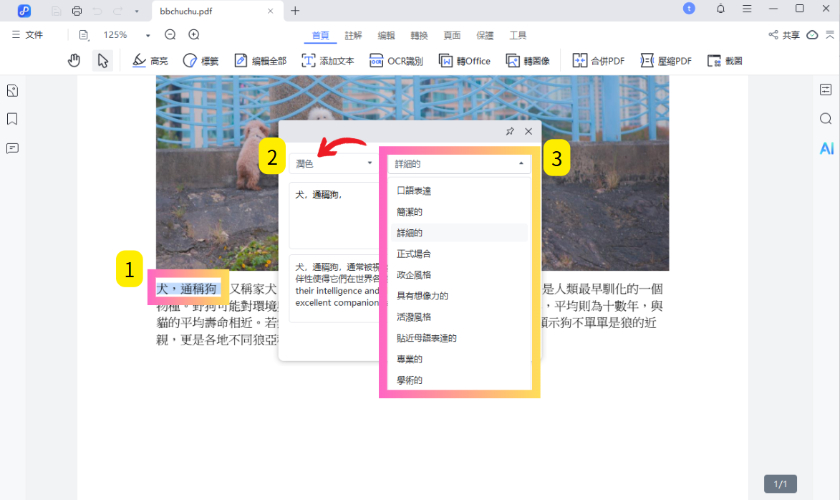Click the input text box with 犬，通稱狗

click(x=334, y=215)
